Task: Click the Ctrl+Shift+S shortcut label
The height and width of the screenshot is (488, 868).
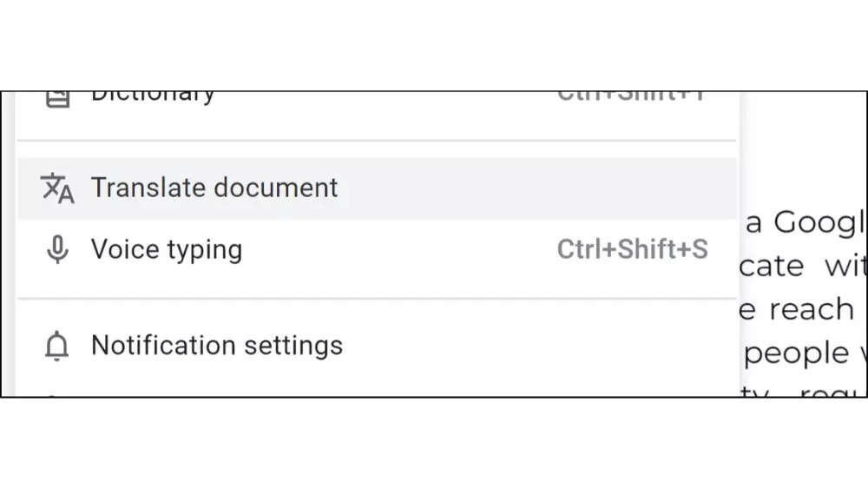Action: pyautogui.click(x=632, y=249)
